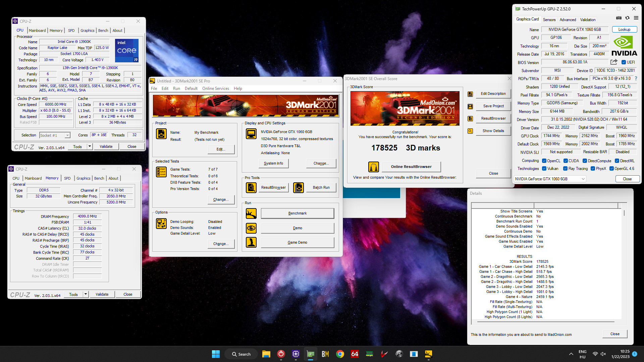Open Online Services menu in 3DMark2001
This screenshot has width=644, height=362.
coord(215,88)
